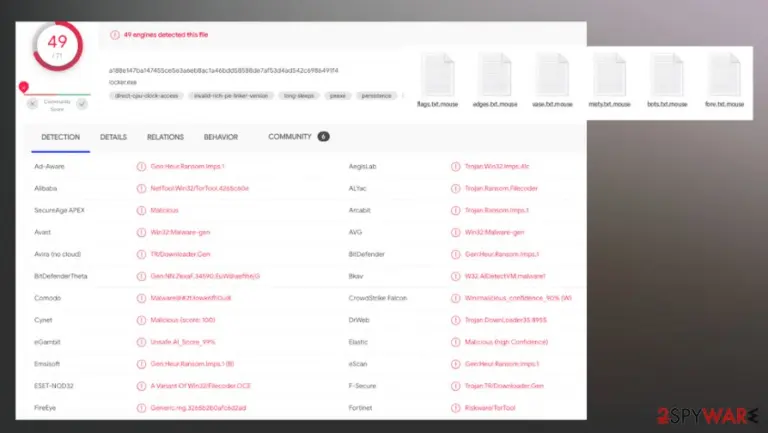Image resolution: width=768 pixels, height=433 pixels.
Task: Switch to the DETAILS tab
Action: tap(113, 137)
